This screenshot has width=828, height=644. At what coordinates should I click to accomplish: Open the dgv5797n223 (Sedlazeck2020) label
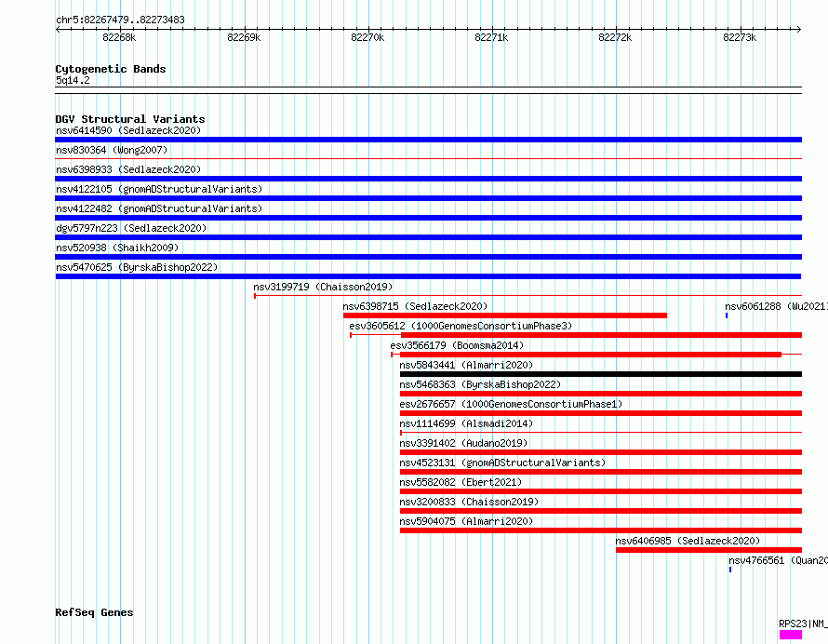(x=131, y=228)
